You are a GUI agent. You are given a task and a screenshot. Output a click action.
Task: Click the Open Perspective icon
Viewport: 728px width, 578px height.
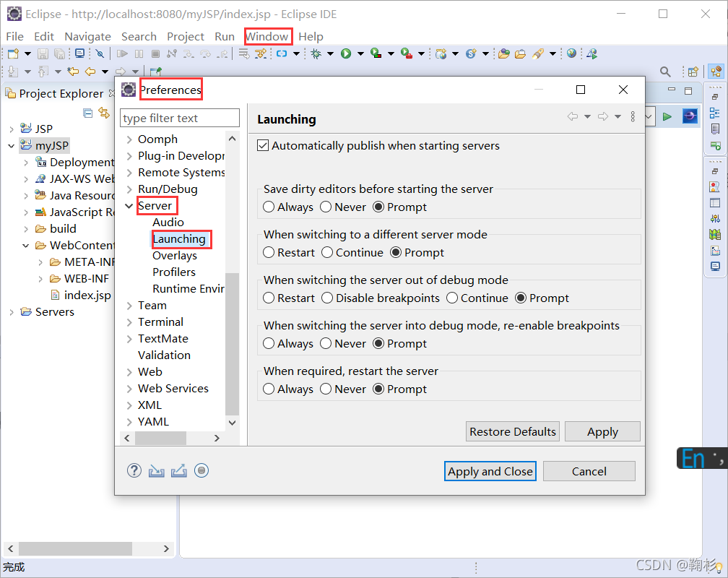coord(693,72)
